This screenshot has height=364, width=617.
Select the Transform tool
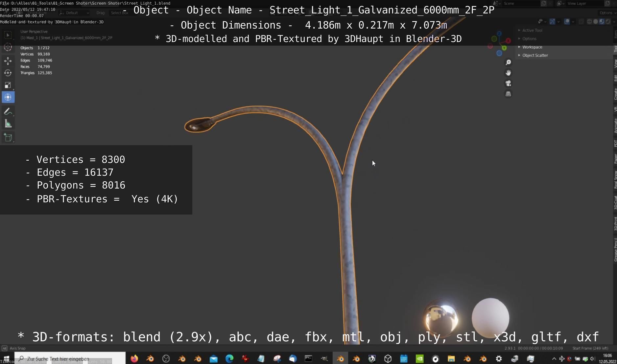coord(8,97)
